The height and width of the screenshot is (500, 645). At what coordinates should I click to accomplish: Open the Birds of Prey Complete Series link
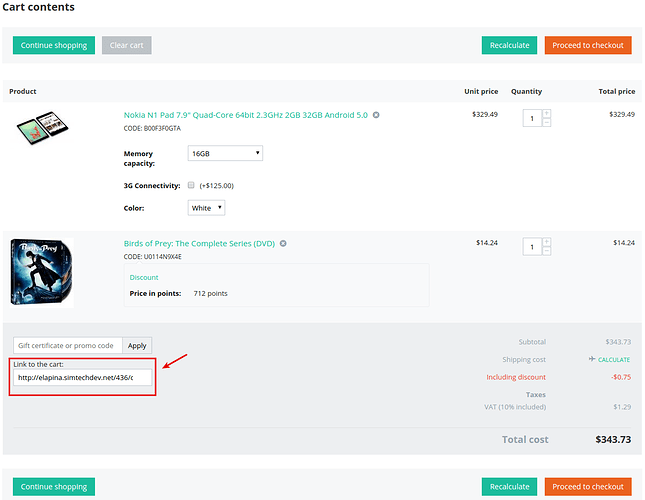coord(199,243)
